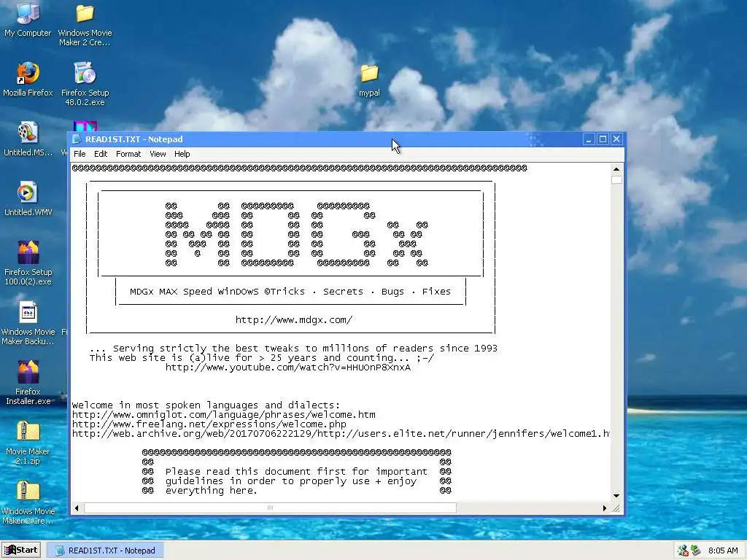Click the web.archive.org URL line

(x=341, y=434)
